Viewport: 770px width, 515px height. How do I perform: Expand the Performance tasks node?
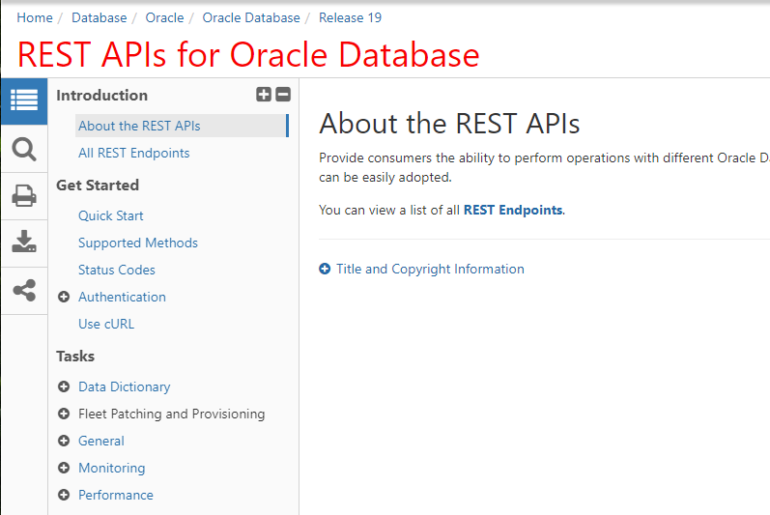point(63,495)
